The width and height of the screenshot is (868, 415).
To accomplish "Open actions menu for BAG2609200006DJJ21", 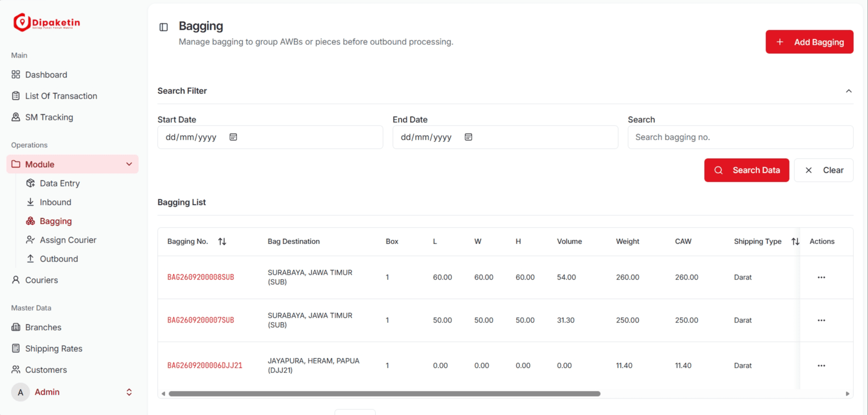I will click(821, 365).
